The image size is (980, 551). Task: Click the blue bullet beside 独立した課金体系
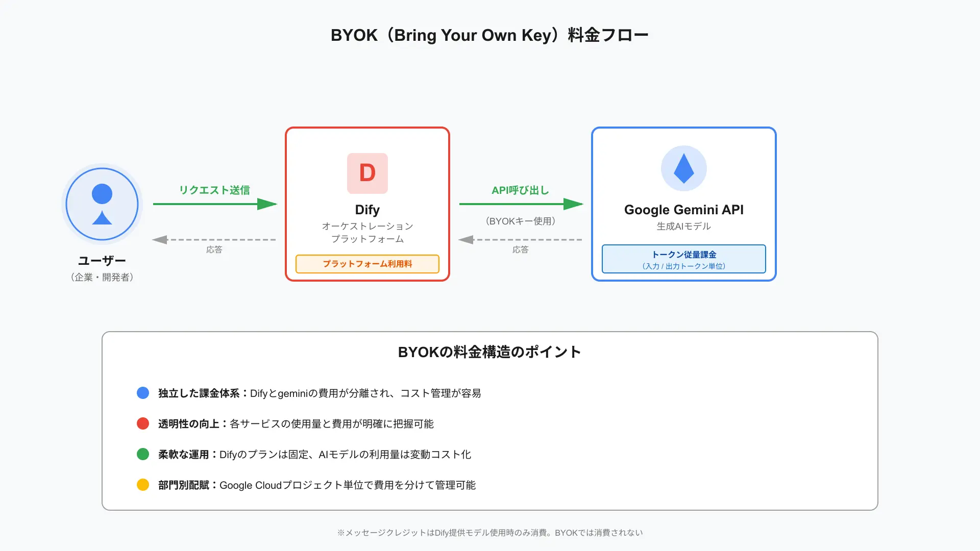pos(143,393)
